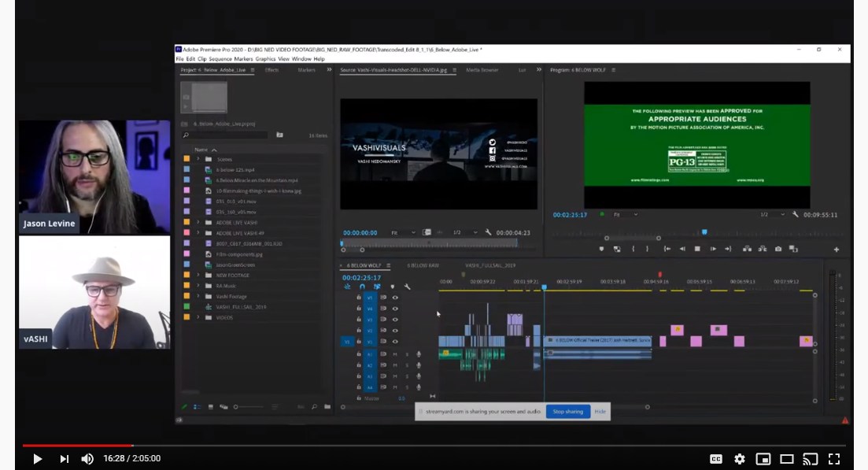868x470 pixels.
Task: Open Program monitor settings wrench
Action: [x=796, y=214]
